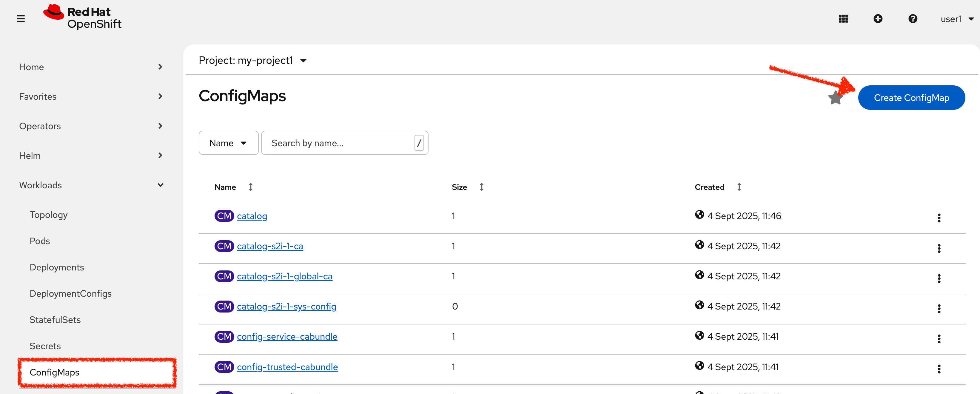Screen dimensions: 980x394
Task: Open the catalog-s2i-1-global-ca ConfigMap
Action: 285,276
